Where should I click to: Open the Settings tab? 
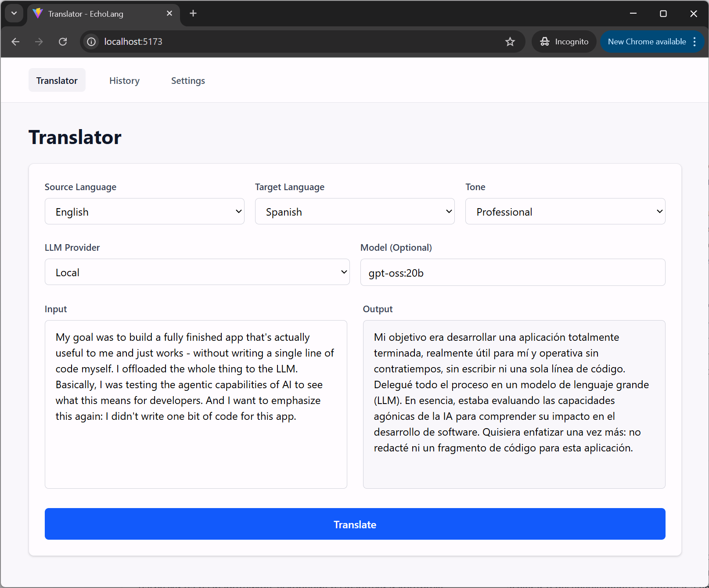tap(188, 81)
